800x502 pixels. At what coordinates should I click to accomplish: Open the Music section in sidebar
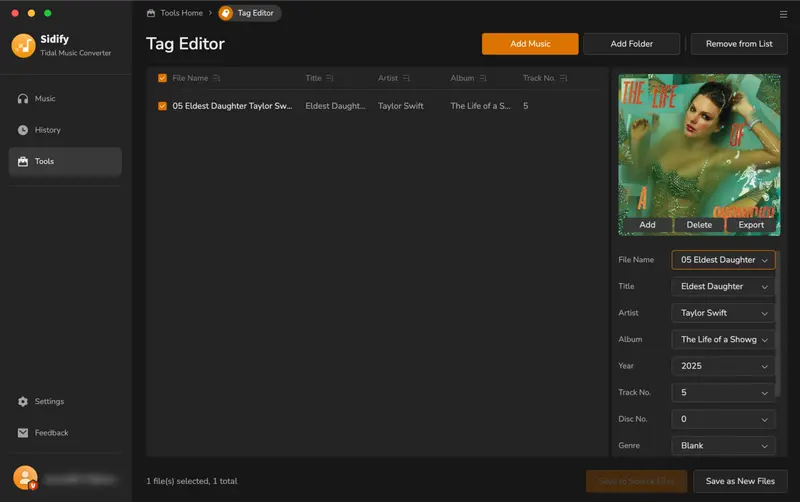point(65,98)
